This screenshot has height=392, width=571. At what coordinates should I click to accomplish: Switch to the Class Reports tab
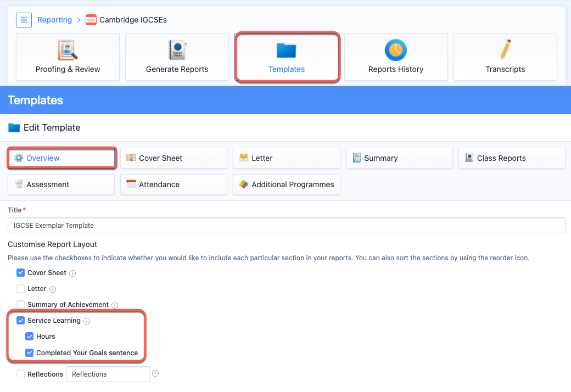512,158
